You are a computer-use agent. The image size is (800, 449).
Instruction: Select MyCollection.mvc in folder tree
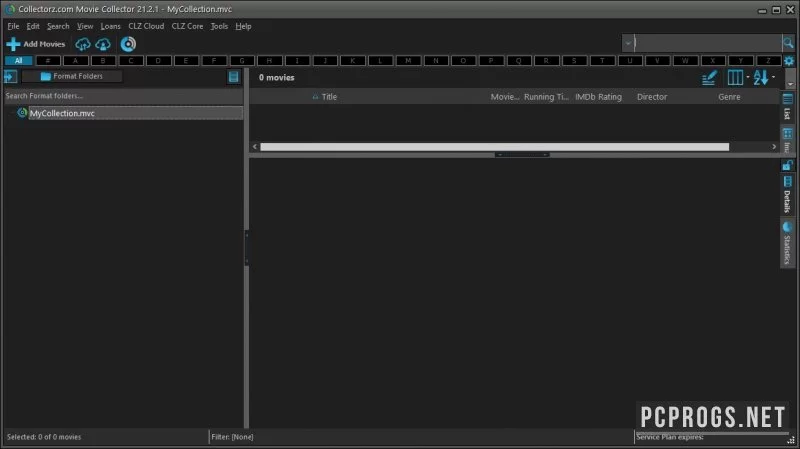[62, 113]
